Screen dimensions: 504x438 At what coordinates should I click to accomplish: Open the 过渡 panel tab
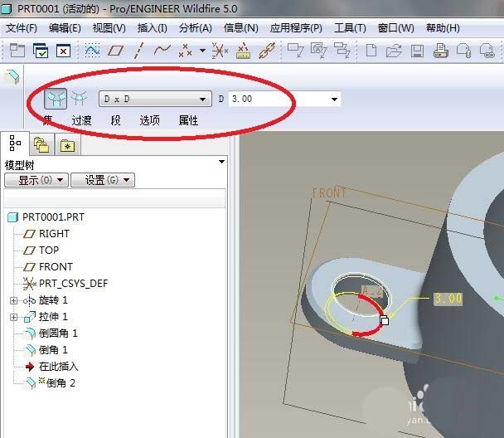[x=81, y=120]
